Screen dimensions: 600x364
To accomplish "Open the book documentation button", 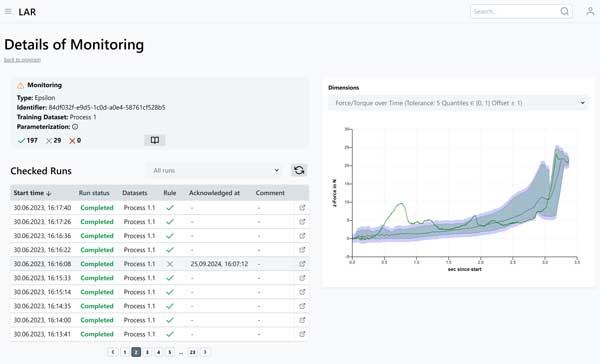I will (155, 140).
